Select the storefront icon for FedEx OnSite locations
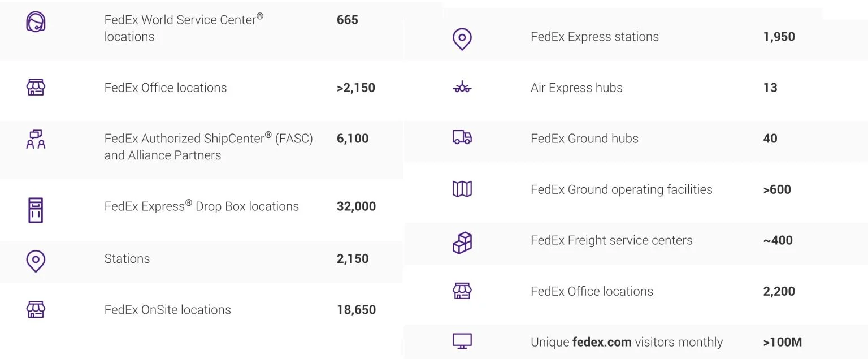Viewport: 868px width, 359px height. pos(36,309)
